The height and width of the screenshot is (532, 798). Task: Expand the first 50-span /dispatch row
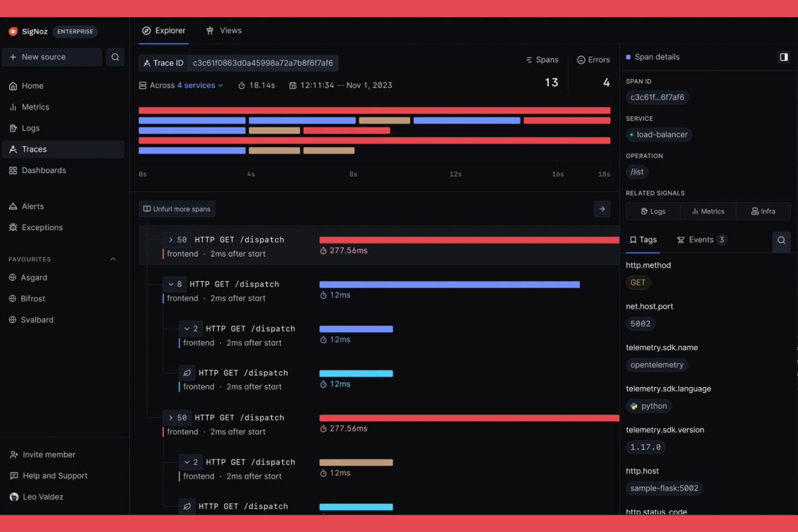click(171, 239)
